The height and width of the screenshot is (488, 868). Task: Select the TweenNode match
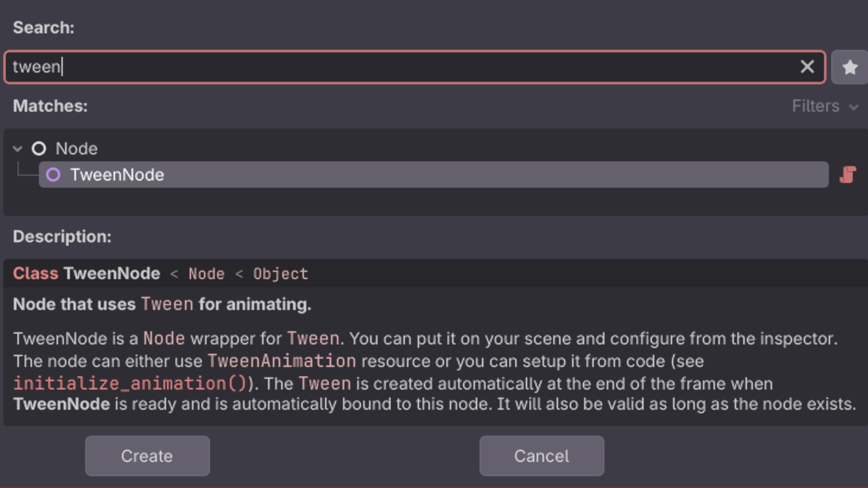click(434, 175)
